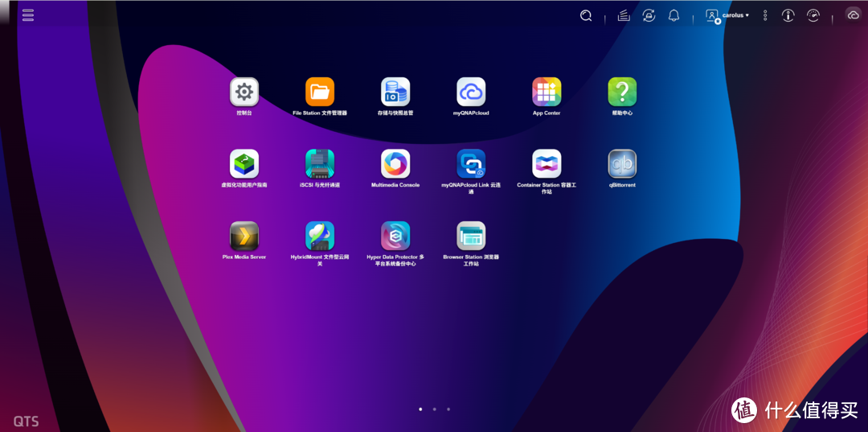Launch qBittorrent app
868x432 pixels.
622,164
